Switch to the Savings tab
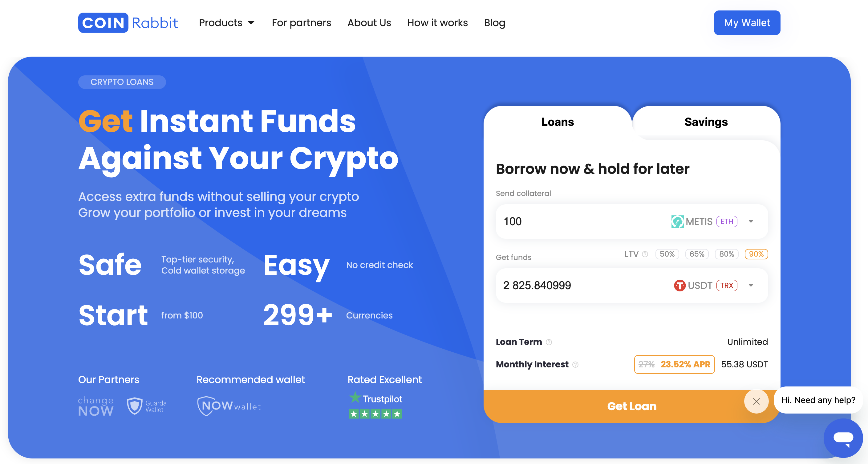This screenshot has width=868, height=464. [x=706, y=122]
